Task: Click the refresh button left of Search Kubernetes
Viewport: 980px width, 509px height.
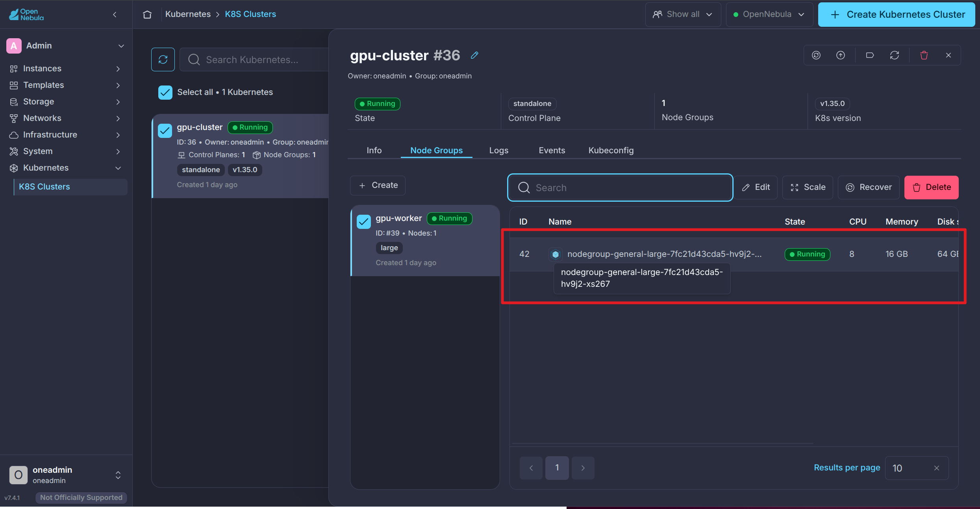Action: pos(163,59)
